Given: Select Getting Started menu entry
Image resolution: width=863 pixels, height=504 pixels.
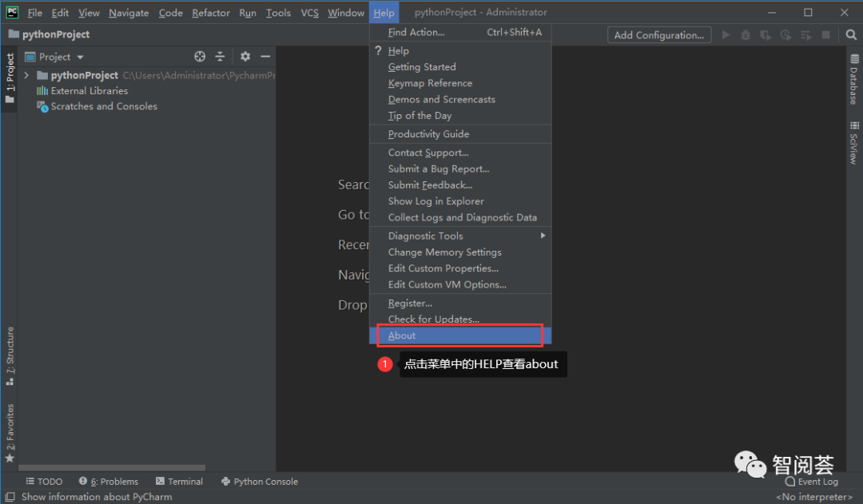Looking at the screenshot, I should pos(460,66).
